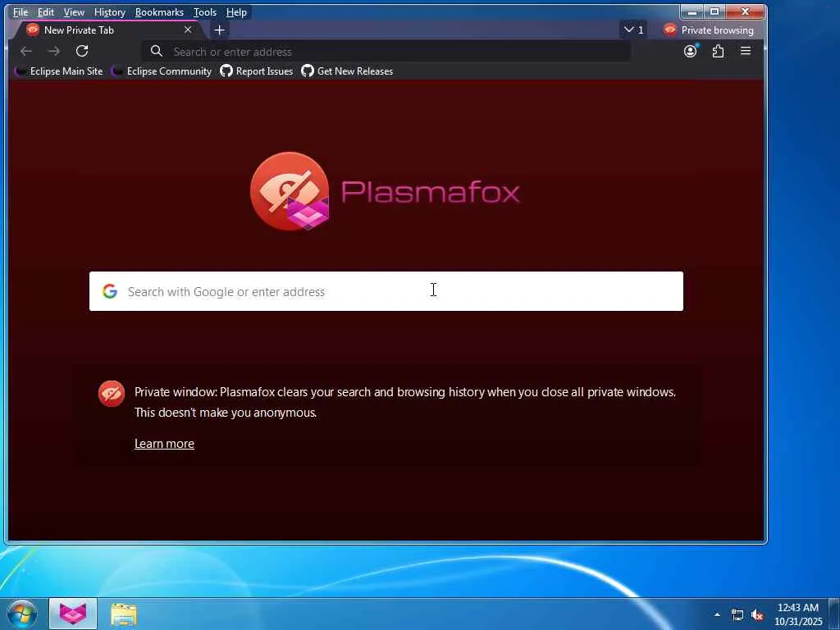Maximize the Plasmafox window
This screenshot has width=840, height=630.
[714, 11]
